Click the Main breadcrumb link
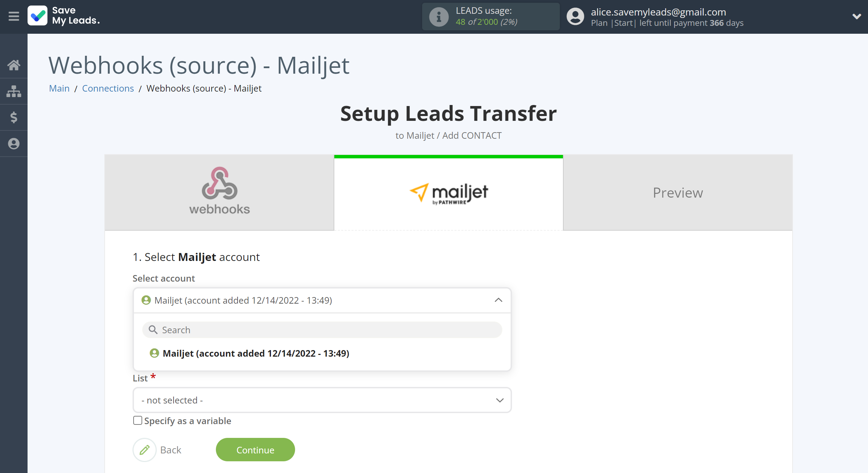 59,88
